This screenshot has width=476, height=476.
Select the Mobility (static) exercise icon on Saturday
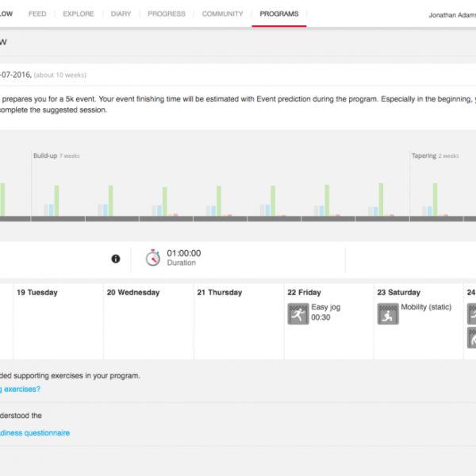(x=387, y=314)
